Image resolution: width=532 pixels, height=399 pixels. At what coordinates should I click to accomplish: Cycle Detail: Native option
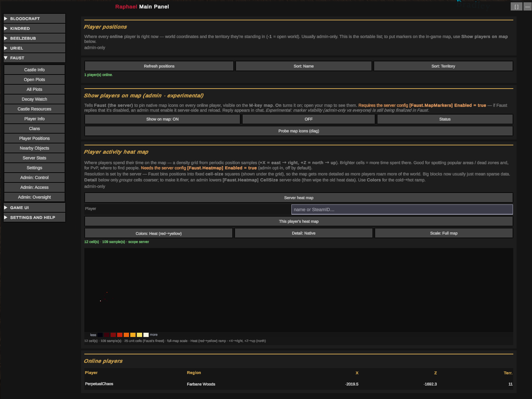pyautogui.click(x=304, y=233)
